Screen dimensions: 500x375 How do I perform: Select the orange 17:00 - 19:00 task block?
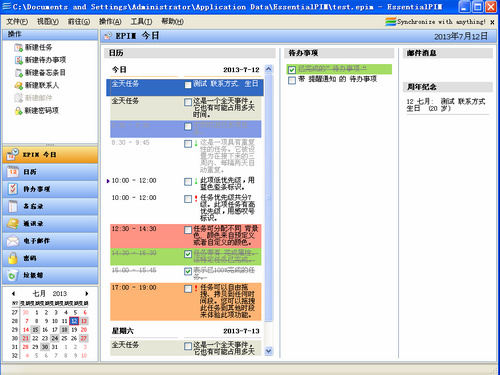click(186, 302)
